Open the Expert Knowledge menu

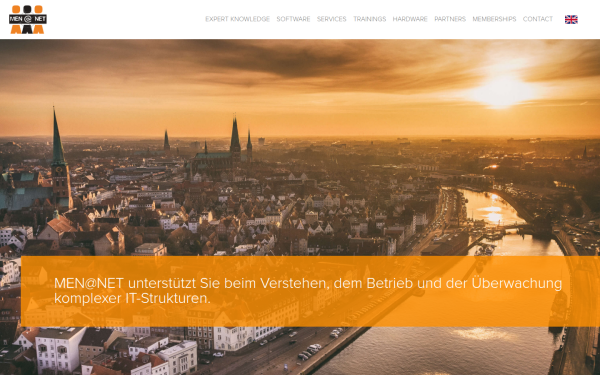(238, 19)
